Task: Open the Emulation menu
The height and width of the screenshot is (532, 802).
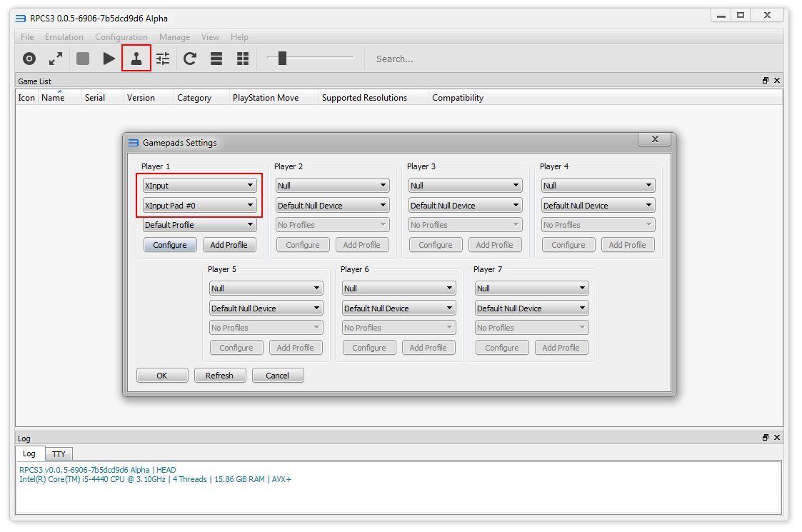Action: tap(64, 37)
